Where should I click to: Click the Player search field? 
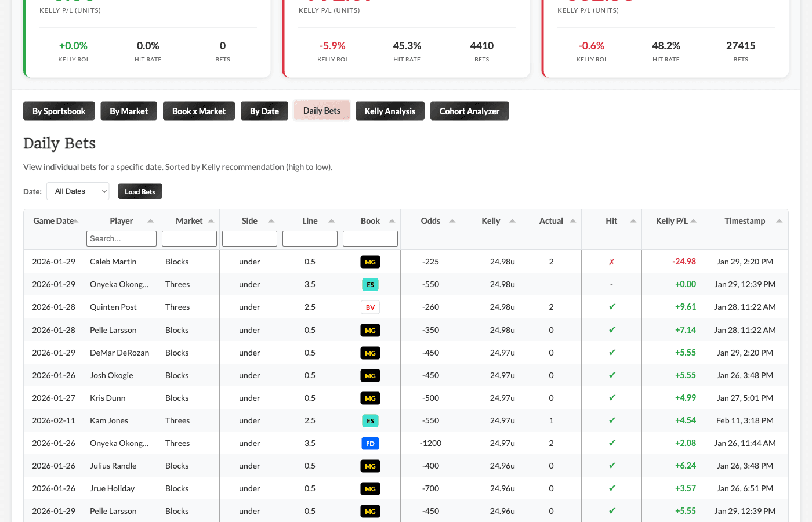pos(121,238)
